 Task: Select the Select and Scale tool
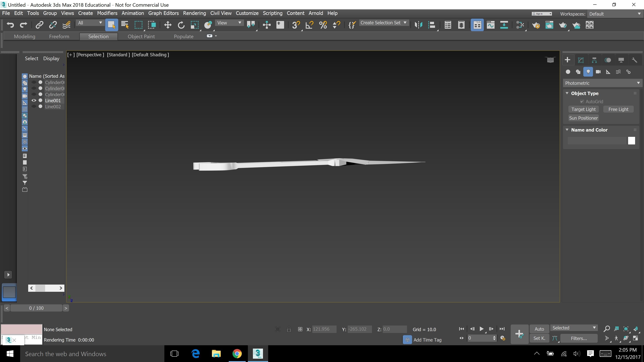(195, 25)
